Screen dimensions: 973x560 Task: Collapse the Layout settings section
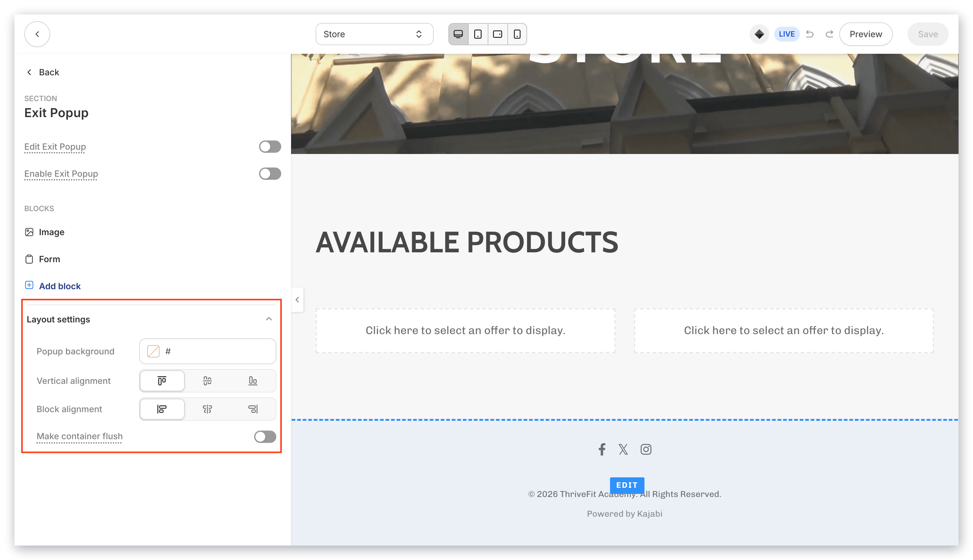(x=269, y=319)
